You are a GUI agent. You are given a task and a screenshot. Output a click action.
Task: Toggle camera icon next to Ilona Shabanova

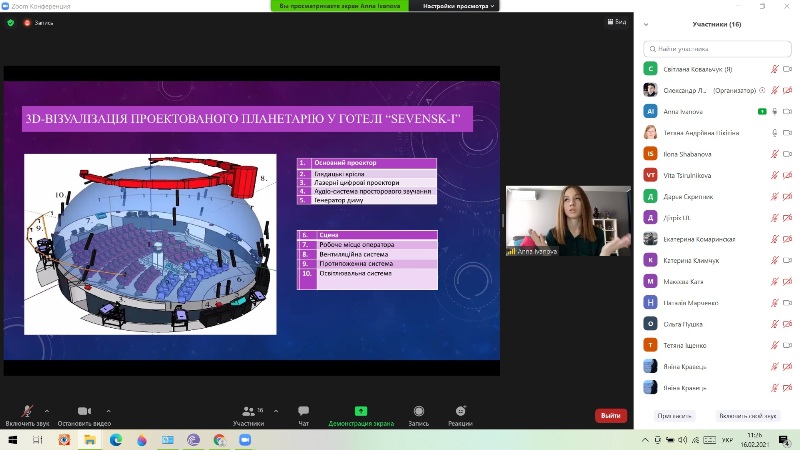(x=788, y=154)
